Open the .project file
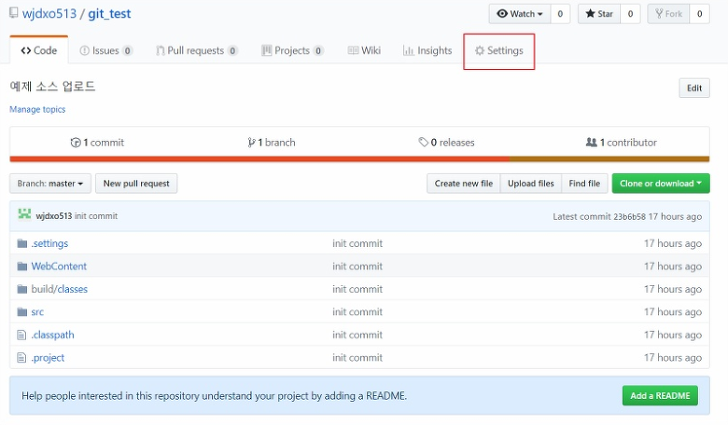This screenshot has height=425, width=728. click(x=48, y=358)
